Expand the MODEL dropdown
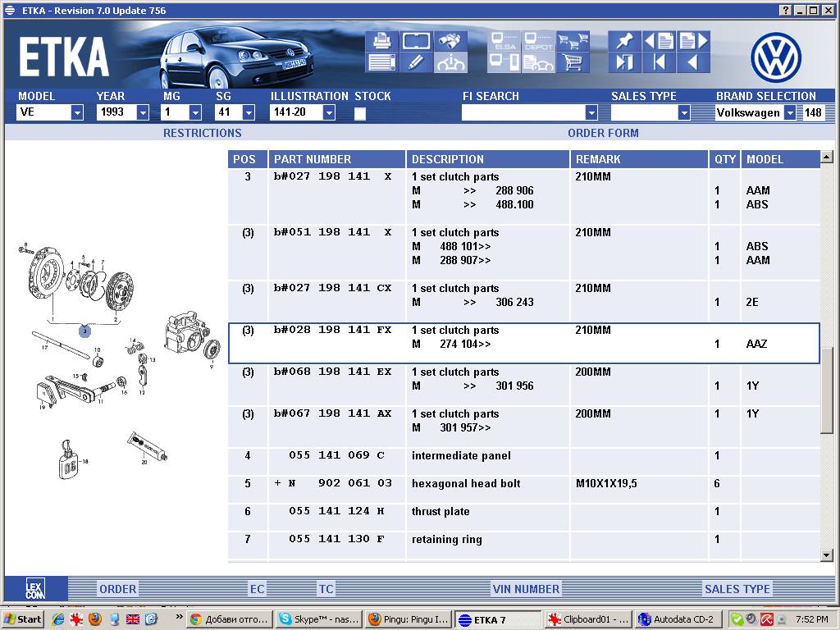 pyautogui.click(x=77, y=113)
